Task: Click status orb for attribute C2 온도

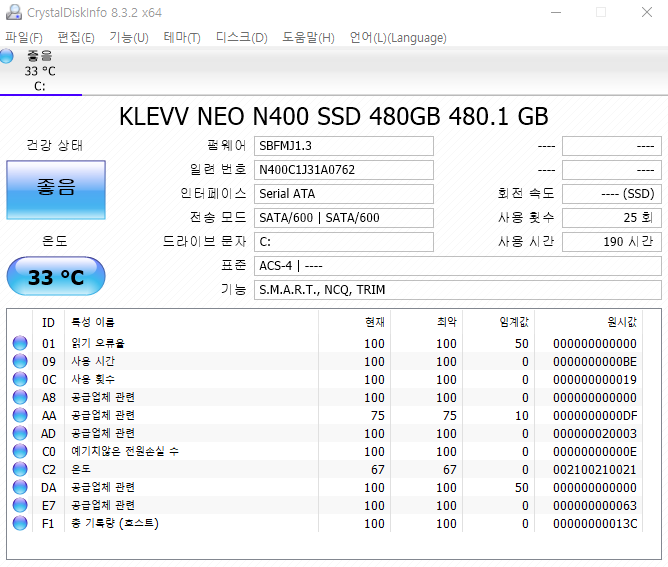Action: point(20,469)
